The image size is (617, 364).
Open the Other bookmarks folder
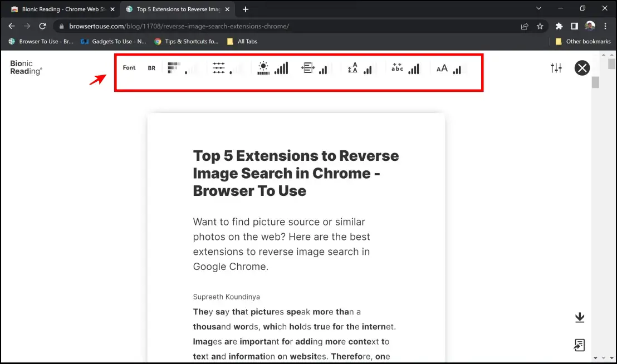pyautogui.click(x=583, y=41)
